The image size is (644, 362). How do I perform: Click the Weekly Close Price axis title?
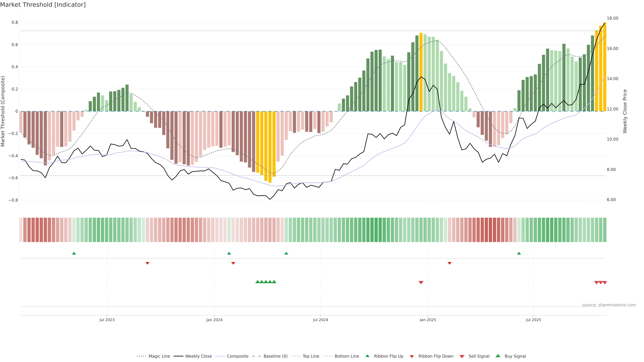click(625, 111)
